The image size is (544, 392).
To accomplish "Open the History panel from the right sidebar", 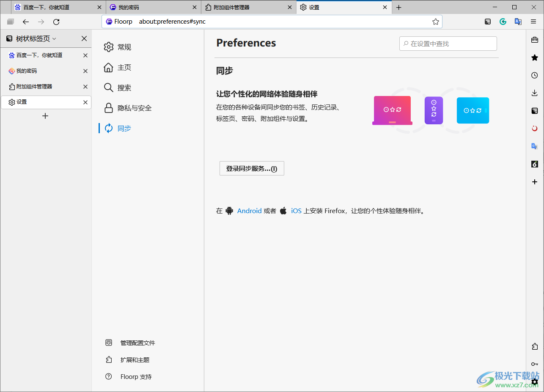I will click(x=534, y=75).
